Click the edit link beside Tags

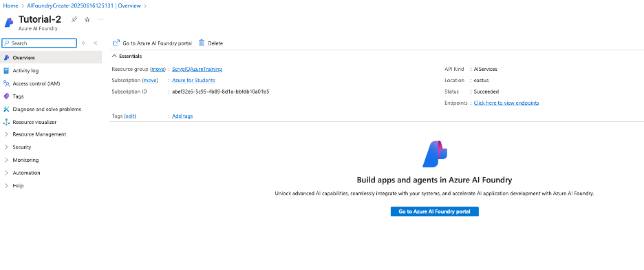pos(130,116)
